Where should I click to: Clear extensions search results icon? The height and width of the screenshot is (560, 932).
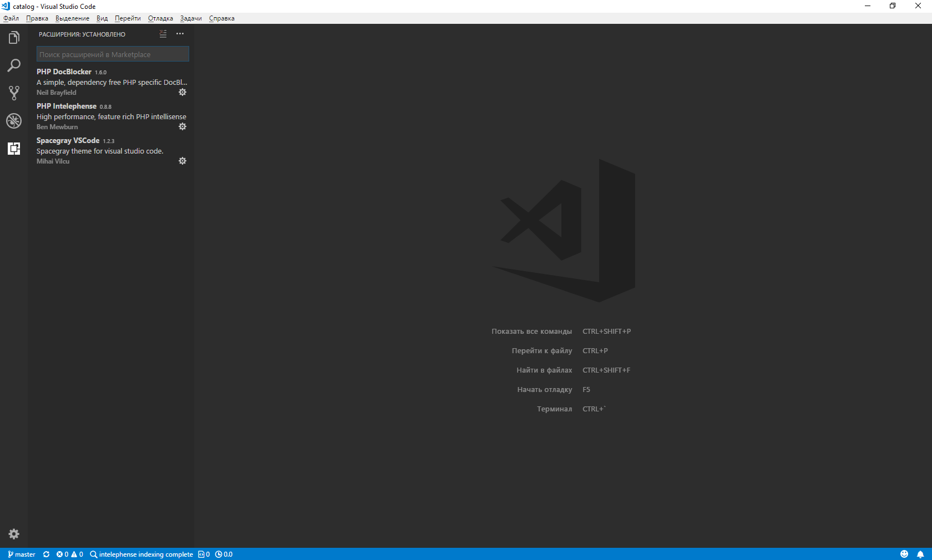click(x=163, y=34)
